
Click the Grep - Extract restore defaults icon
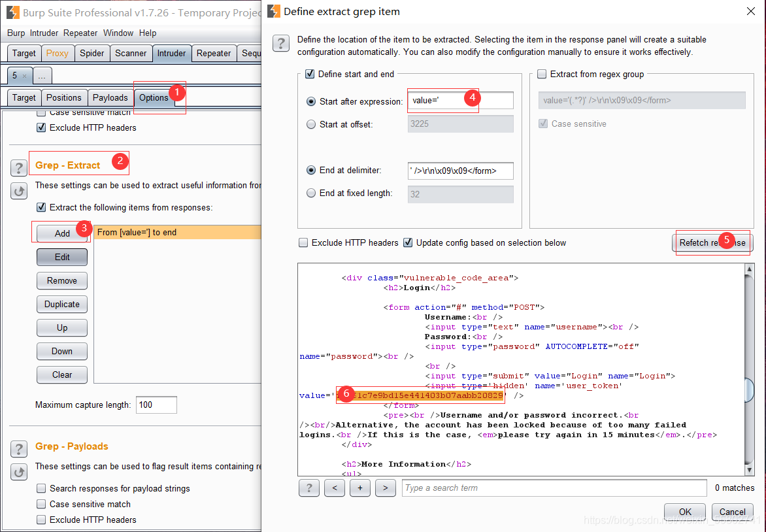pyautogui.click(x=19, y=191)
